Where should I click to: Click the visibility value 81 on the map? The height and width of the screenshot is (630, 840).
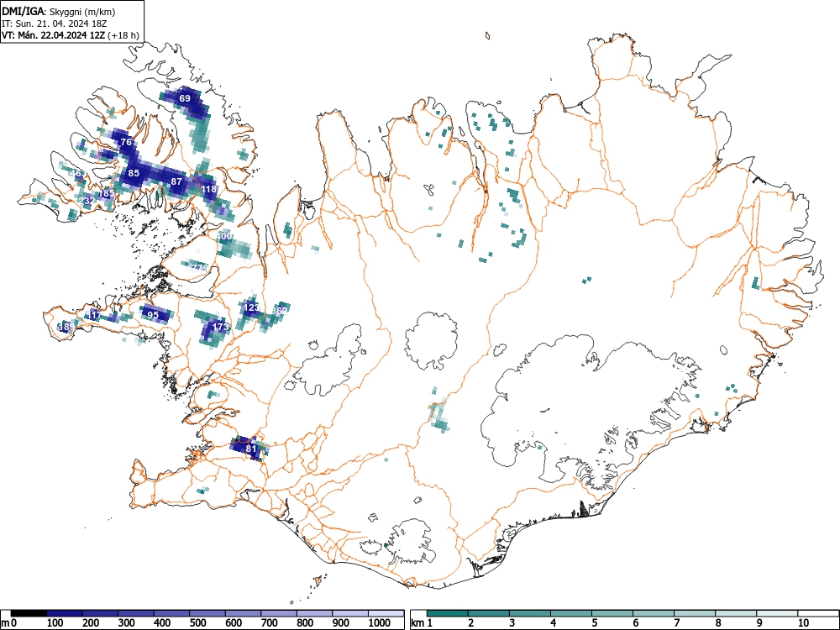click(251, 449)
